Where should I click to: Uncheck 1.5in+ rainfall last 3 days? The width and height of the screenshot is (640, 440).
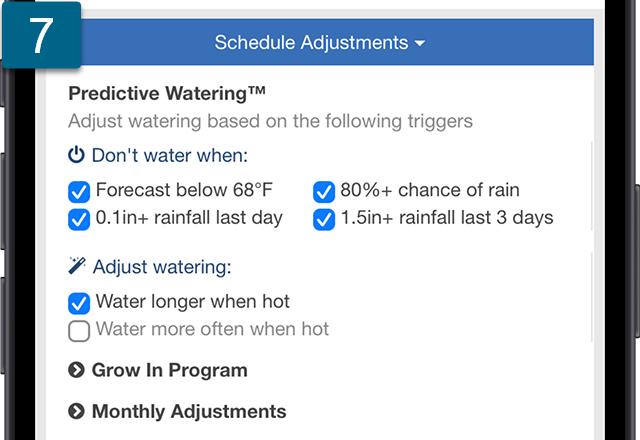[324, 220]
